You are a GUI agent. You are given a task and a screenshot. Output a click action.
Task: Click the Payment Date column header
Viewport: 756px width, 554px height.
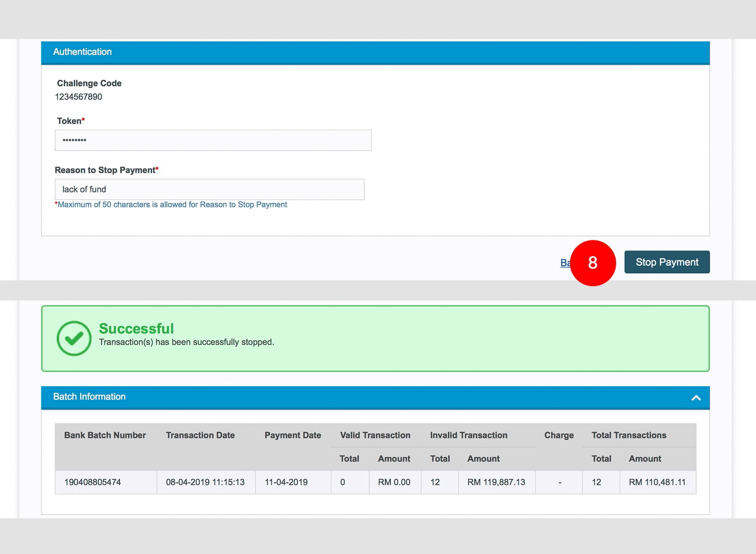pos(293,435)
